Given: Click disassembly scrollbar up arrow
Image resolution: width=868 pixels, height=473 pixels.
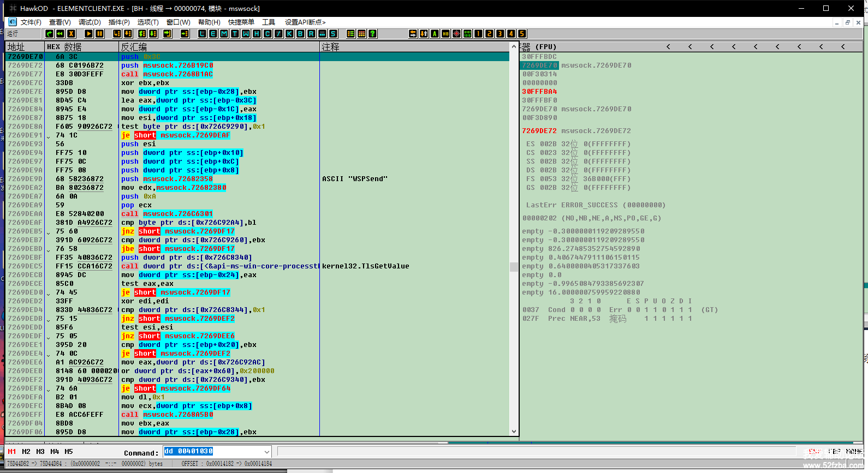Looking at the screenshot, I should pyautogui.click(x=514, y=47).
